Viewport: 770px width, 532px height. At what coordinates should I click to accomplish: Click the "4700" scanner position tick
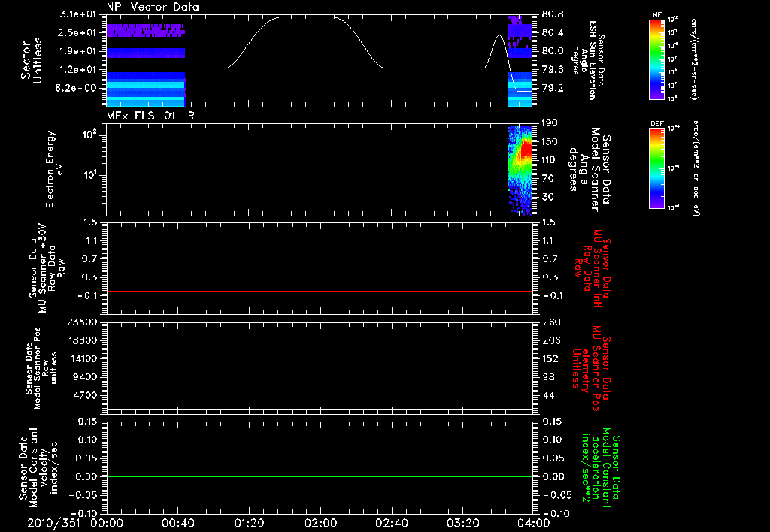(x=85, y=395)
